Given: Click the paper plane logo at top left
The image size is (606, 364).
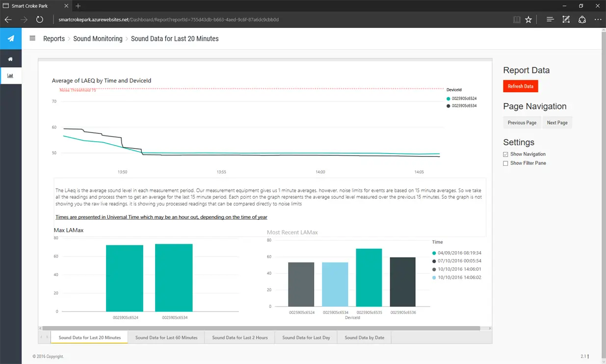Looking at the screenshot, I should (x=10, y=38).
